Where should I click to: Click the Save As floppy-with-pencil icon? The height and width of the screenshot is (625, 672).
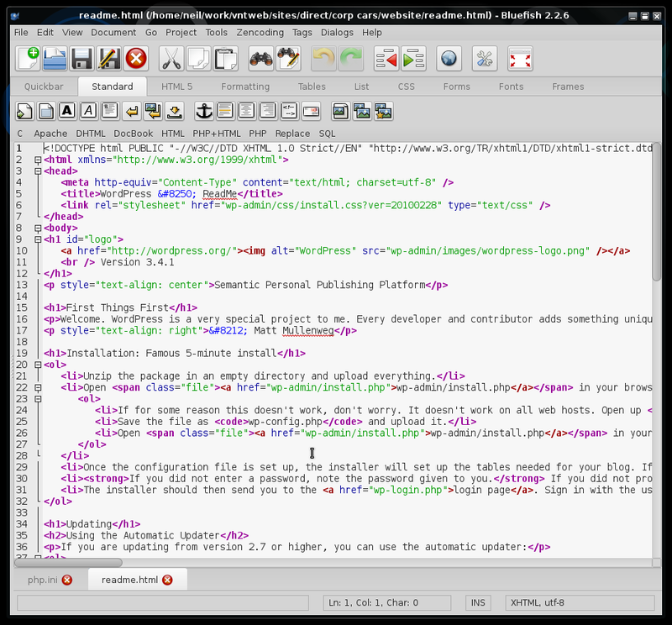point(109,59)
